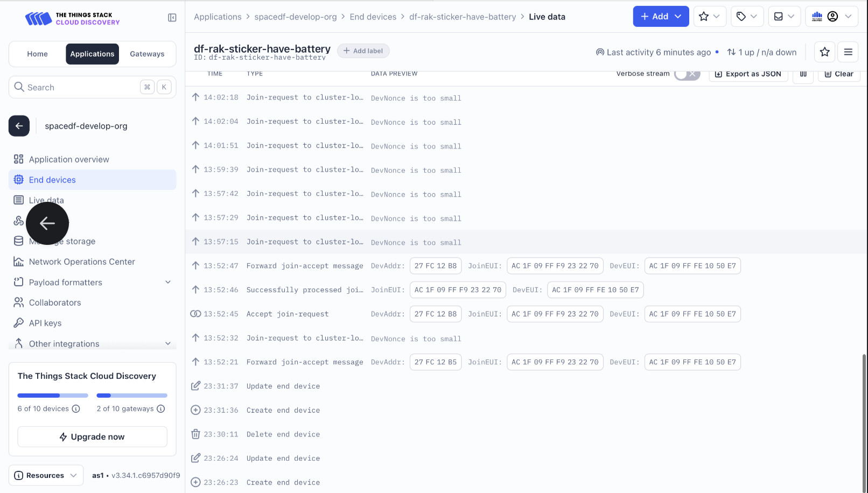Select the Home tab
Image resolution: width=868 pixels, height=493 pixels.
[38, 54]
